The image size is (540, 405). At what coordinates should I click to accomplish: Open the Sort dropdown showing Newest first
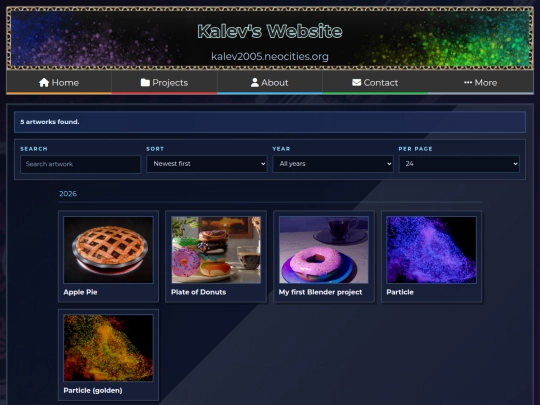(207, 164)
